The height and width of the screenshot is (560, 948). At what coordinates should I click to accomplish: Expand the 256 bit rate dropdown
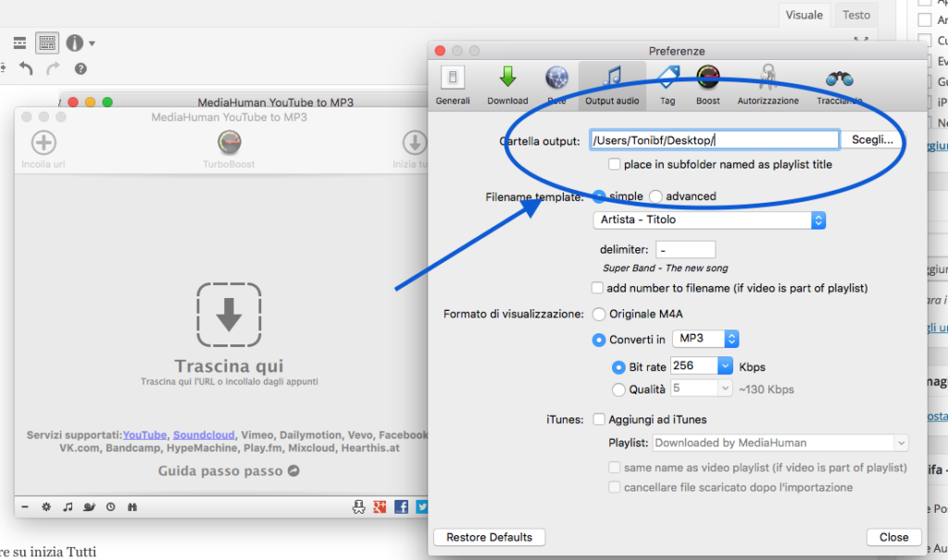point(725,366)
